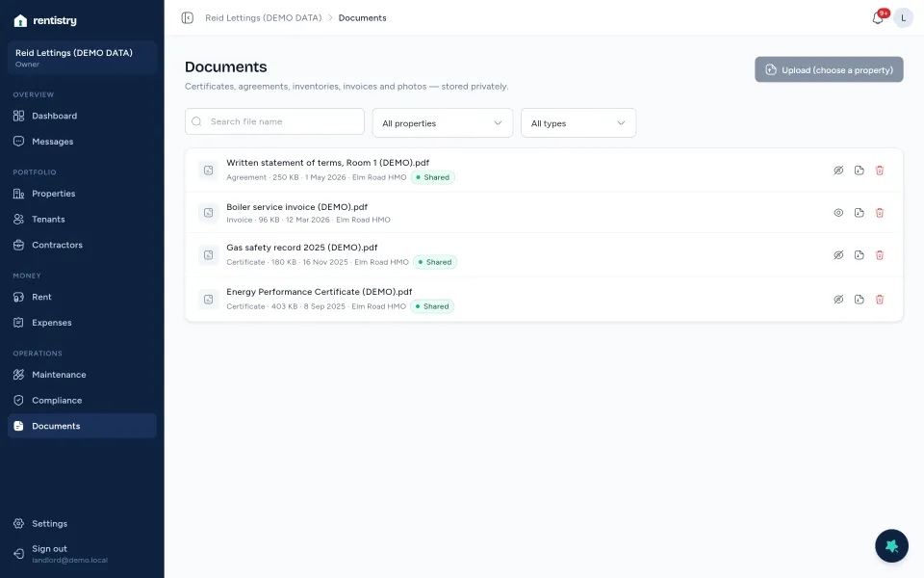The width and height of the screenshot is (924, 578).
Task: Open Reid Lettings account switcher
Action: 82,58
